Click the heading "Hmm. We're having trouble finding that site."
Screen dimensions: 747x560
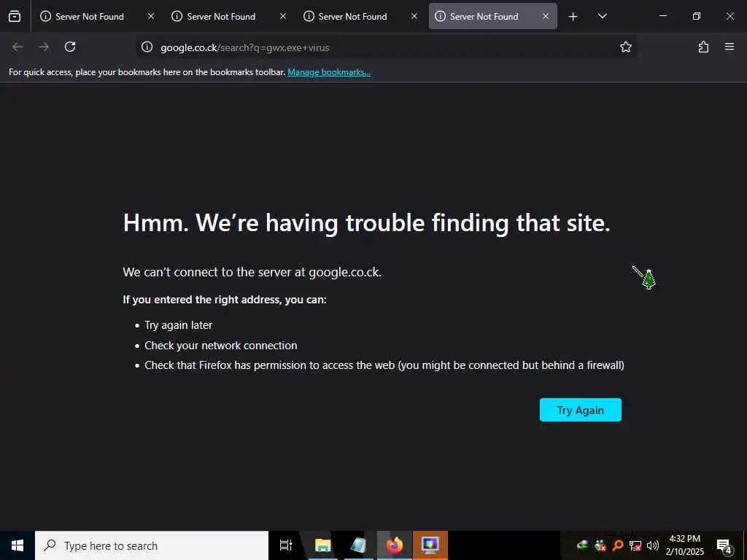tap(366, 223)
